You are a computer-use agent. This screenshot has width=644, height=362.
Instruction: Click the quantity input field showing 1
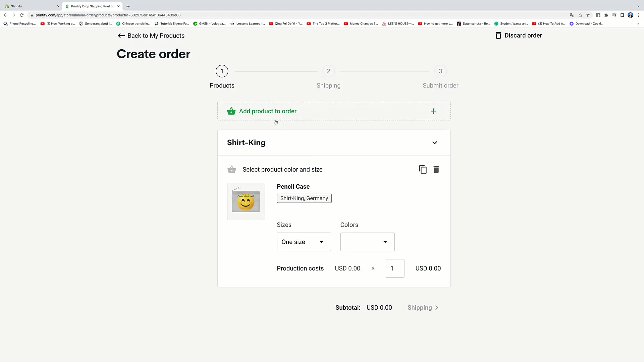coord(395,268)
